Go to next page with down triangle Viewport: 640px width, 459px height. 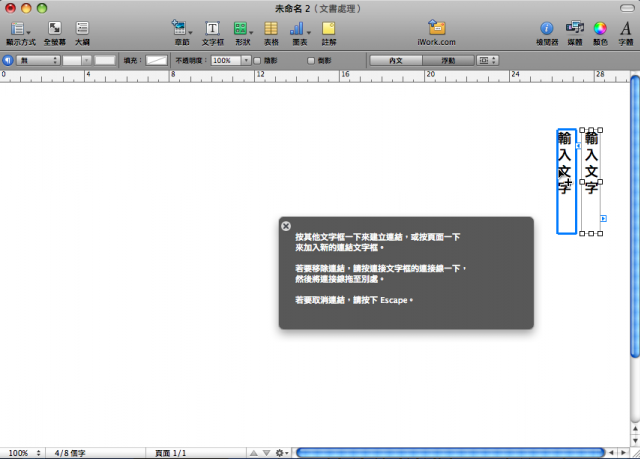click(267, 453)
